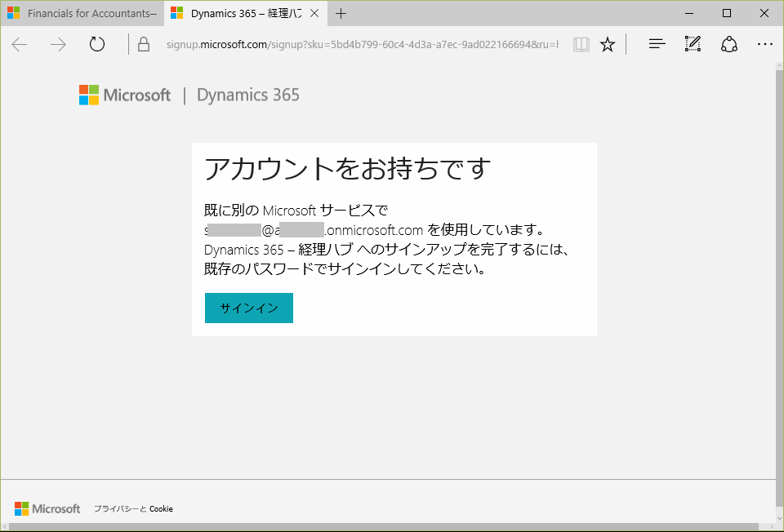This screenshot has height=532, width=784.
Task: Open a new tab with plus icon
Action: click(x=341, y=14)
